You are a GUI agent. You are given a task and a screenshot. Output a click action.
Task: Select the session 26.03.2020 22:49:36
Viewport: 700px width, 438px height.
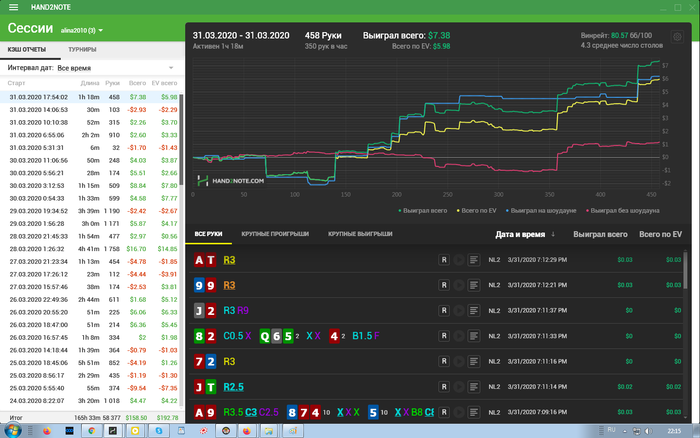click(89, 300)
